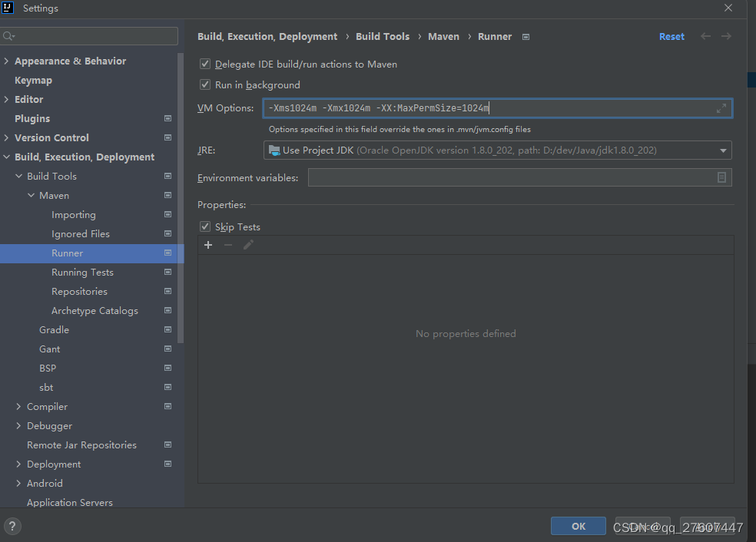
Task: Click the settings tree scrollbar
Action: [x=181, y=197]
